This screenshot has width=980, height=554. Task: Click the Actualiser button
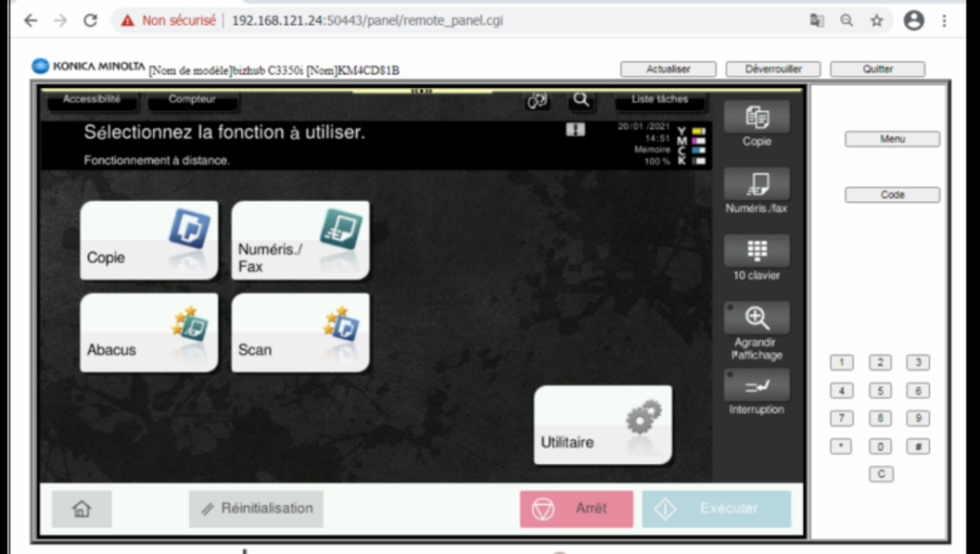click(x=668, y=69)
